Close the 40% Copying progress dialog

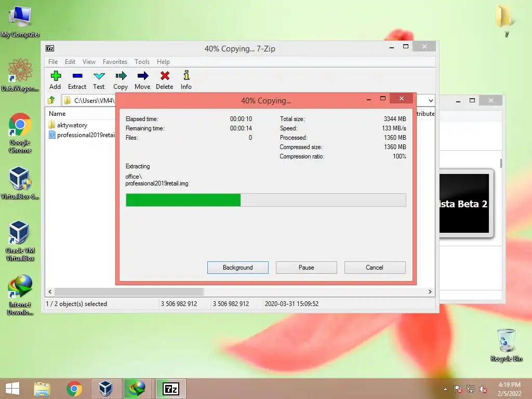tap(402, 98)
